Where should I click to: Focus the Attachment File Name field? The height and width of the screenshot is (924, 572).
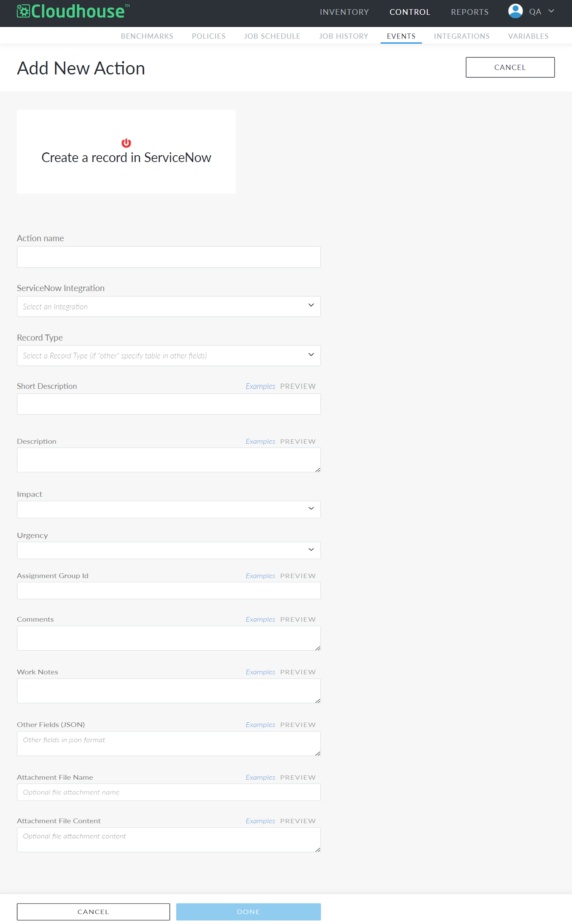pyautogui.click(x=169, y=792)
